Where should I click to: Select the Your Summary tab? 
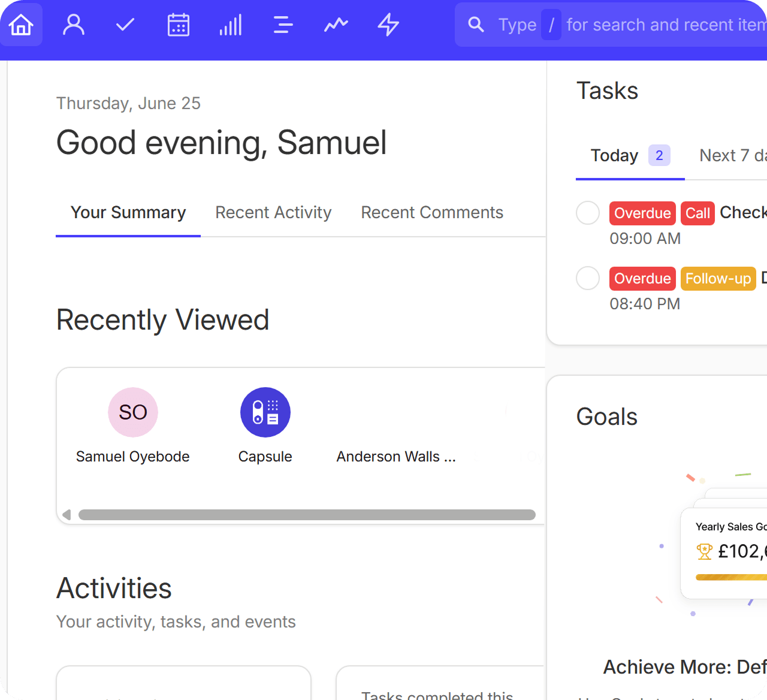[128, 212]
